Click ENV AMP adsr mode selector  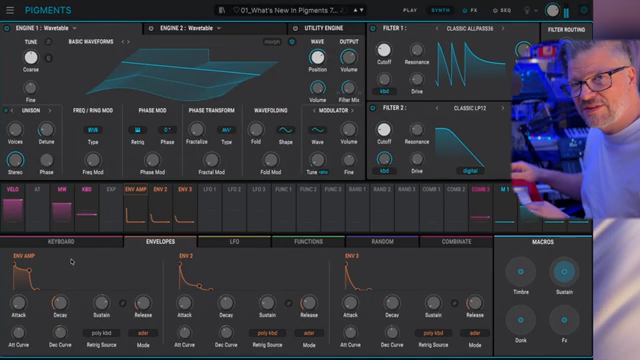(x=143, y=333)
